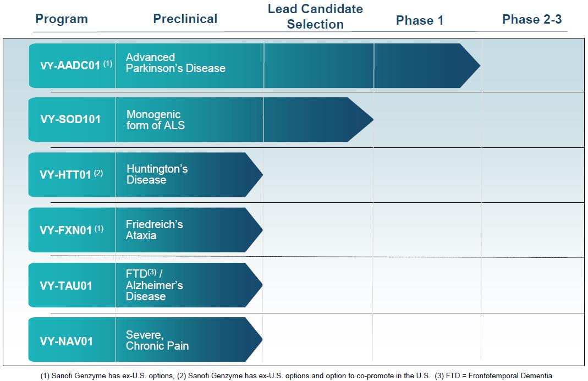Select the Friedreich's Ataxia indication text
This screenshot has width=588, height=381.
[154, 230]
